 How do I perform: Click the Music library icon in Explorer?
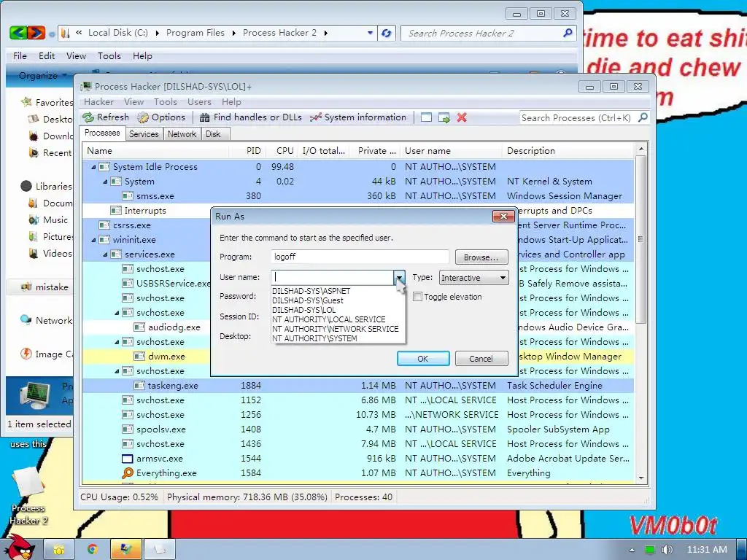tap(34, 220)
